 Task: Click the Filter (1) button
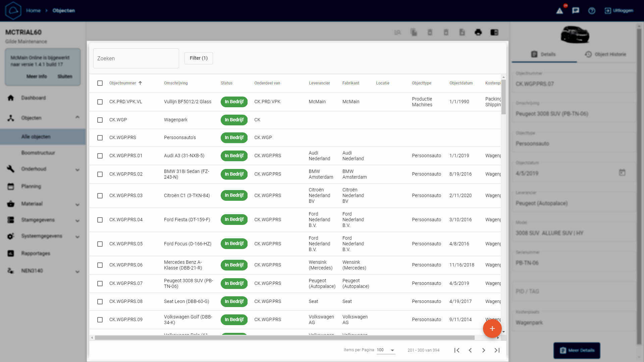(199, 58)
